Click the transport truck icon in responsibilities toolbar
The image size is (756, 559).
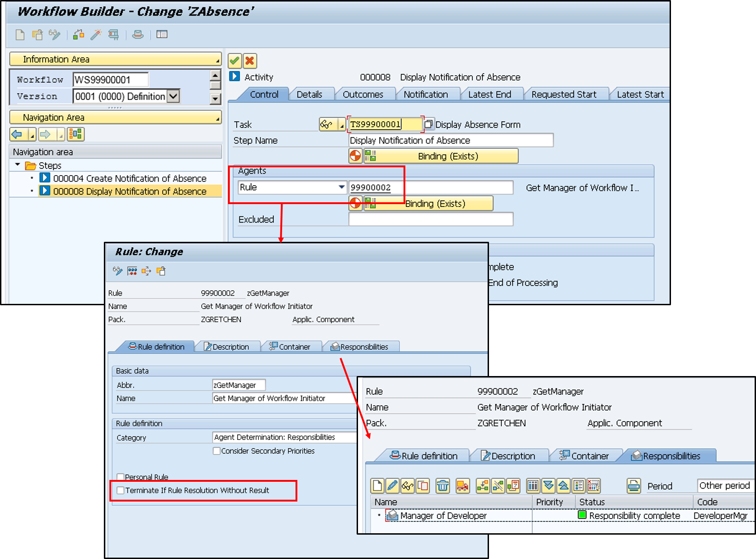click(462, 485)
